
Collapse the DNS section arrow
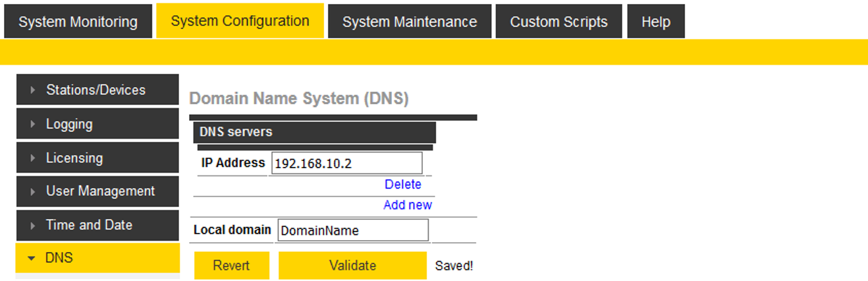coord(32,259)
